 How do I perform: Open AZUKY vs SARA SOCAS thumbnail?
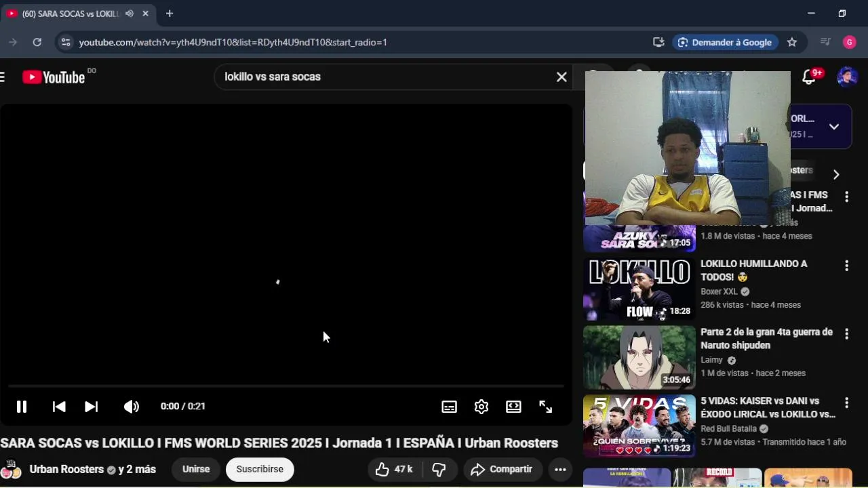(x=639, y=239)
